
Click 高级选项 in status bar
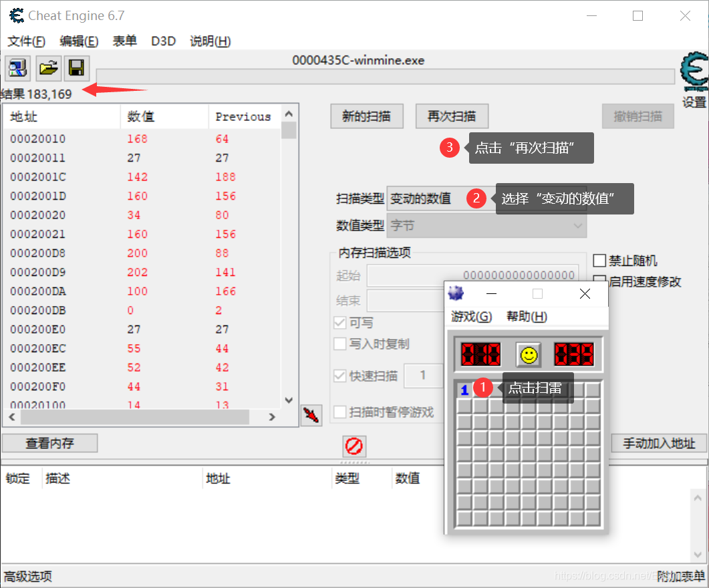coord(28,576)
